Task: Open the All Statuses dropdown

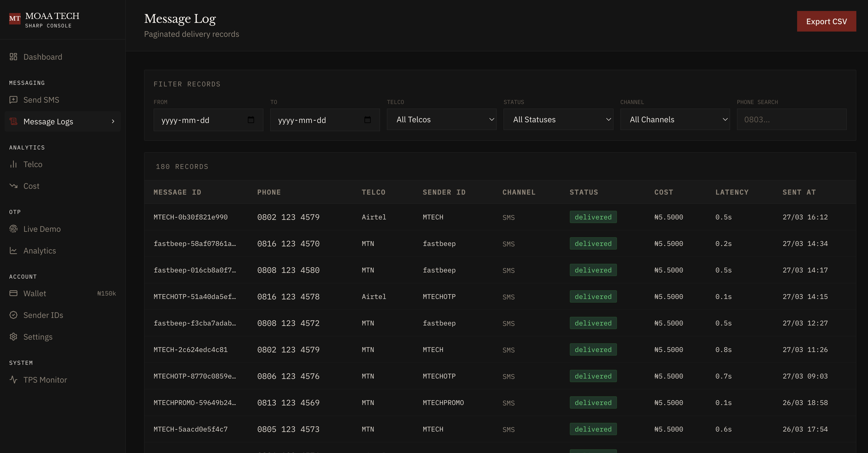Action: click(558, 119)
